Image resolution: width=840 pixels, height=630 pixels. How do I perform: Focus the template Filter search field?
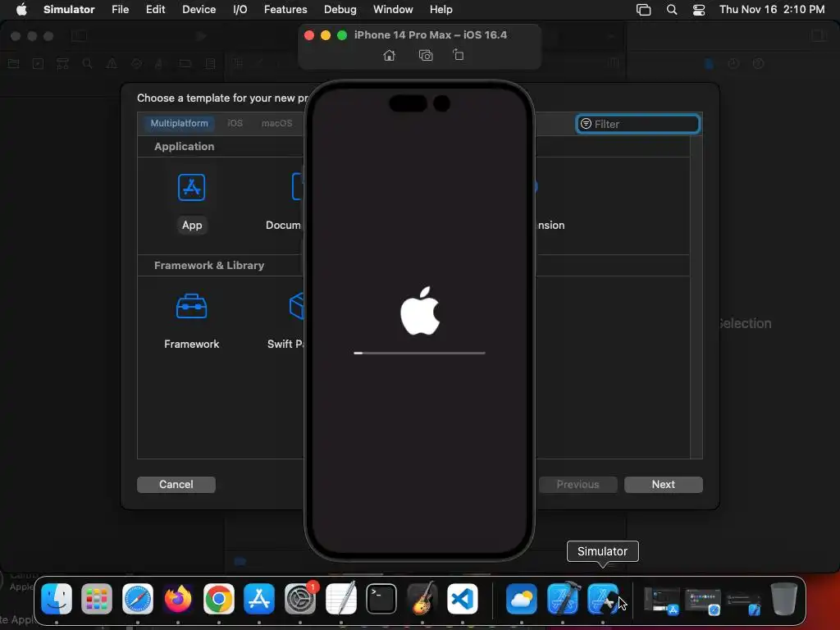tap(638, 124)
